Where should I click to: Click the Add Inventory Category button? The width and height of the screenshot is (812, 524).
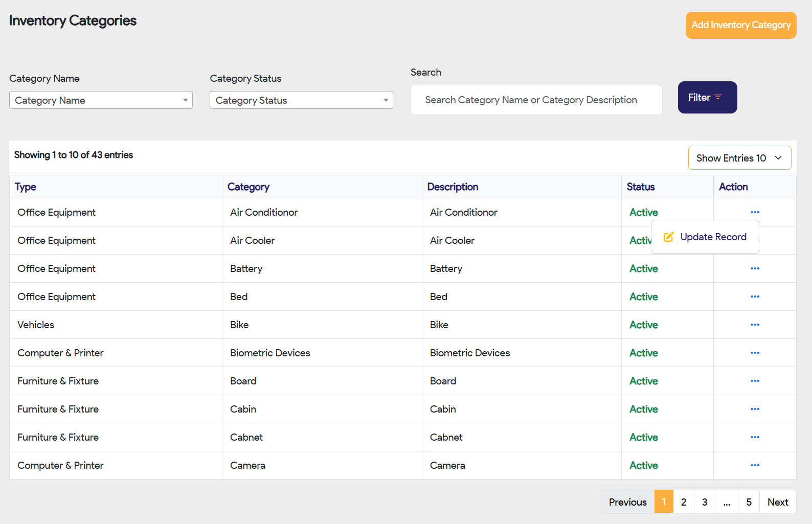(x=740, y=25)
